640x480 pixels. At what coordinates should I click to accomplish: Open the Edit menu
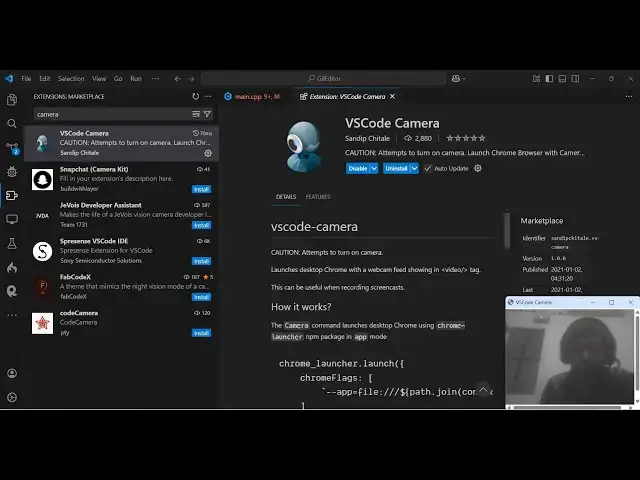tap(44, 78)
